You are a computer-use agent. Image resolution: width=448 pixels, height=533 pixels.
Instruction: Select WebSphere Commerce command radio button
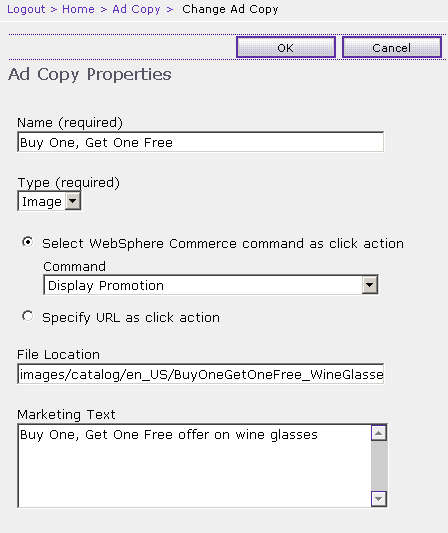point(28,242)
